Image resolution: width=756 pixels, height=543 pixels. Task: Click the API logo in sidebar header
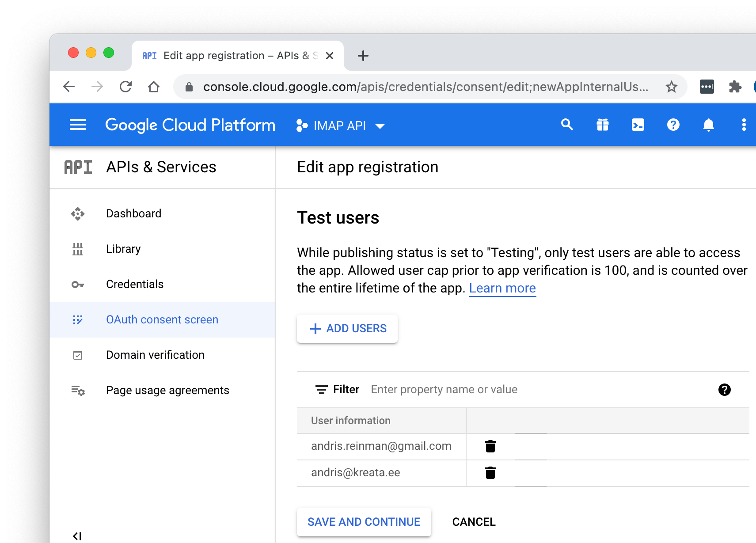78,167
